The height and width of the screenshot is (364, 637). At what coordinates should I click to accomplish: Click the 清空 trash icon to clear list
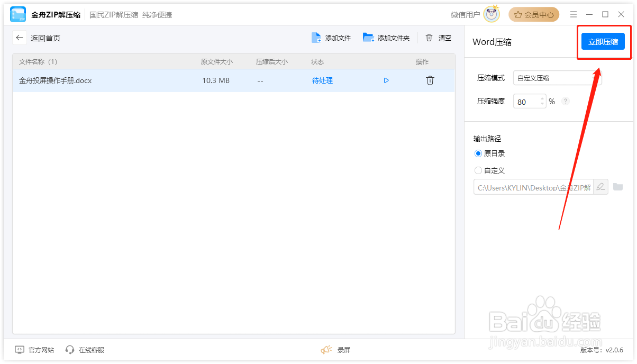click(430, 38)
